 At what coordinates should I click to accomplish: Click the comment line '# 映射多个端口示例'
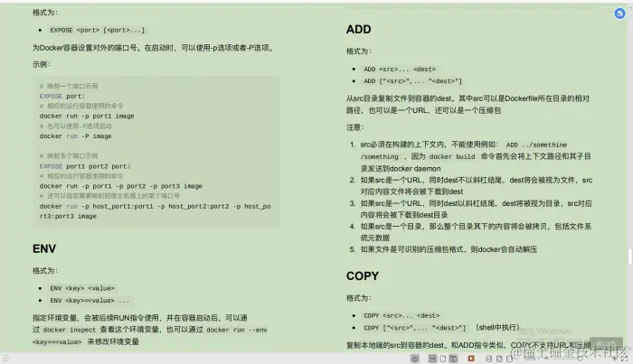pyautogui.click(x=69, y=156)
